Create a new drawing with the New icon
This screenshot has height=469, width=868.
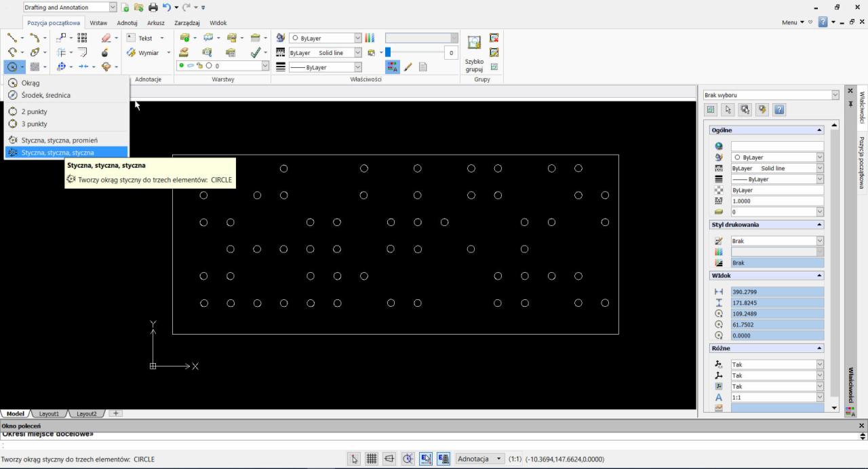125,7
